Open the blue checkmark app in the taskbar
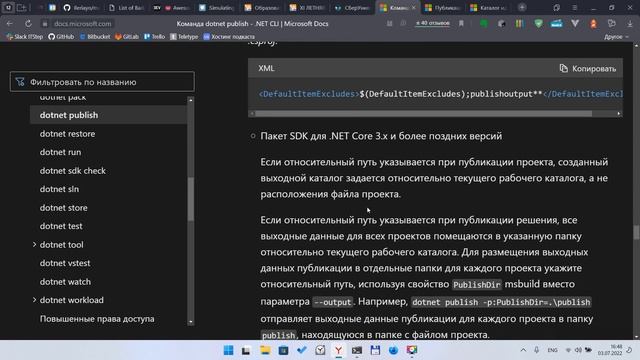Viewport: 640px width, 360px height. click(302, 350)
